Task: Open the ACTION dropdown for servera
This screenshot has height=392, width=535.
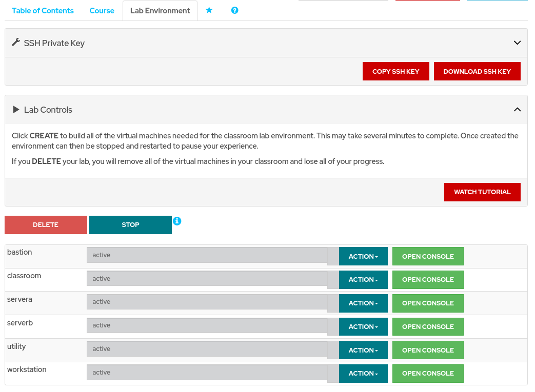Action: [363, 303]
